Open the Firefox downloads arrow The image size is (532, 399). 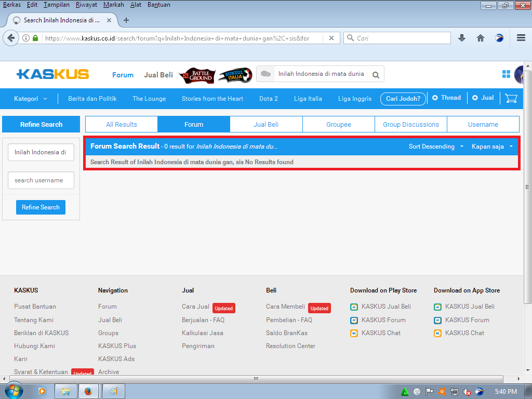point(462,38)
